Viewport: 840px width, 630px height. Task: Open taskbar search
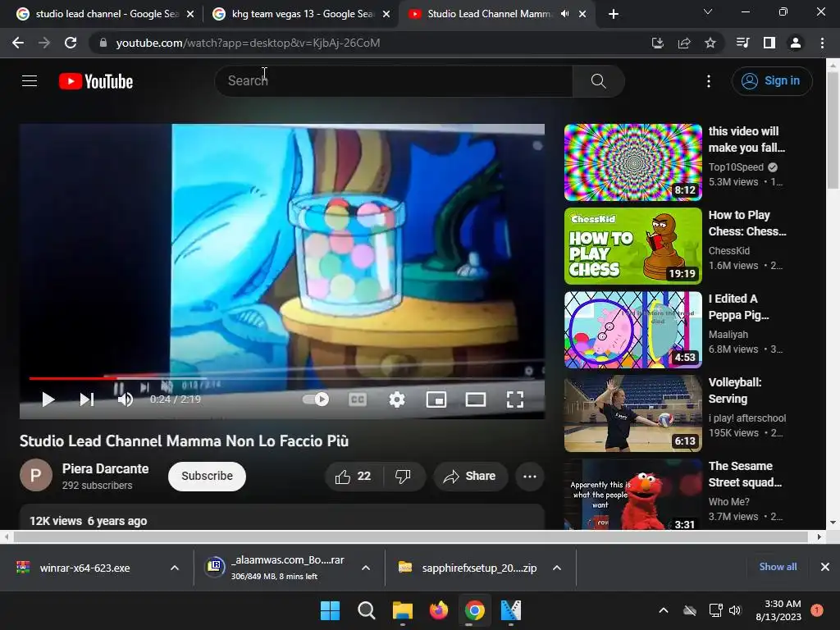click(367, 610)
